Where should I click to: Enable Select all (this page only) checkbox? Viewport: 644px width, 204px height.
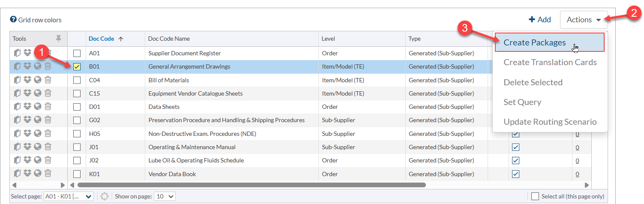[535, 196]
